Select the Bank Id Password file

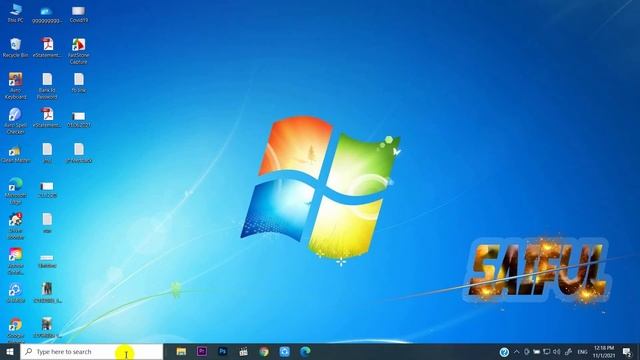47,86
